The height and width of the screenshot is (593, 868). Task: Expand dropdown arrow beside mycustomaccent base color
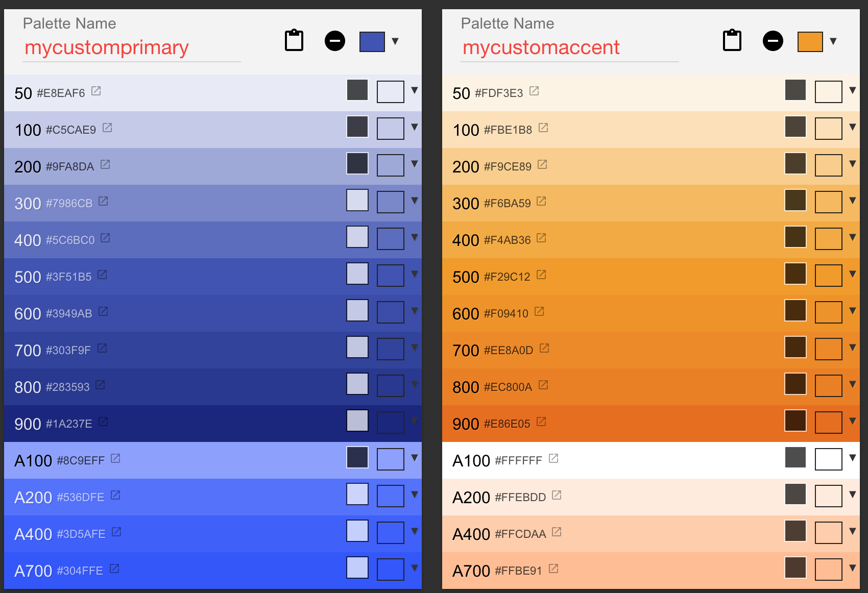[x=833, y=41]
